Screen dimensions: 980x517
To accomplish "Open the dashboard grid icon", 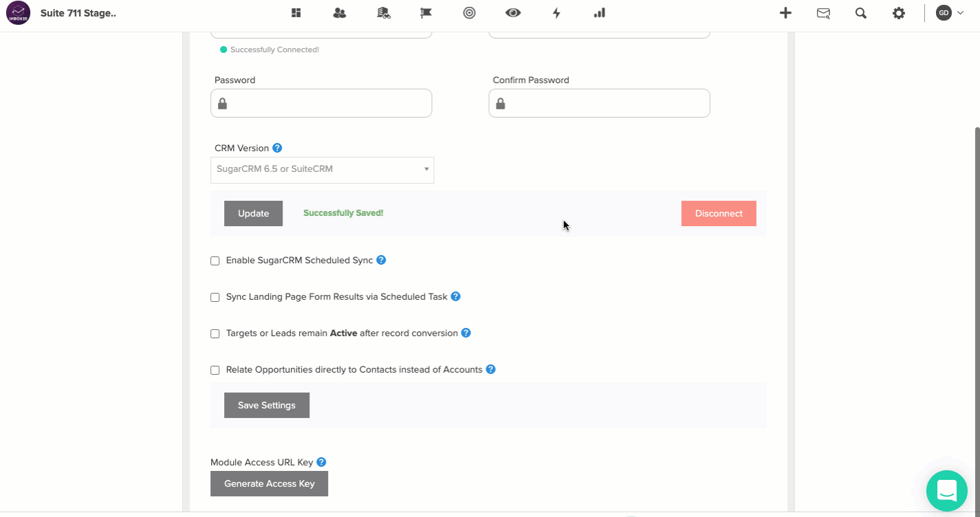I will [296, 12].
